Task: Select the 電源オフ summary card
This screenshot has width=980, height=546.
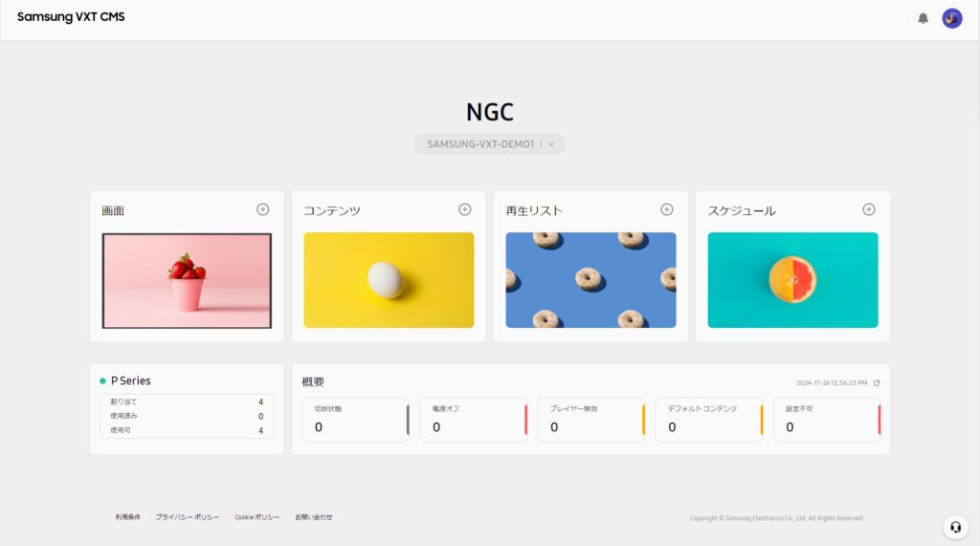Action: point(473,420)
